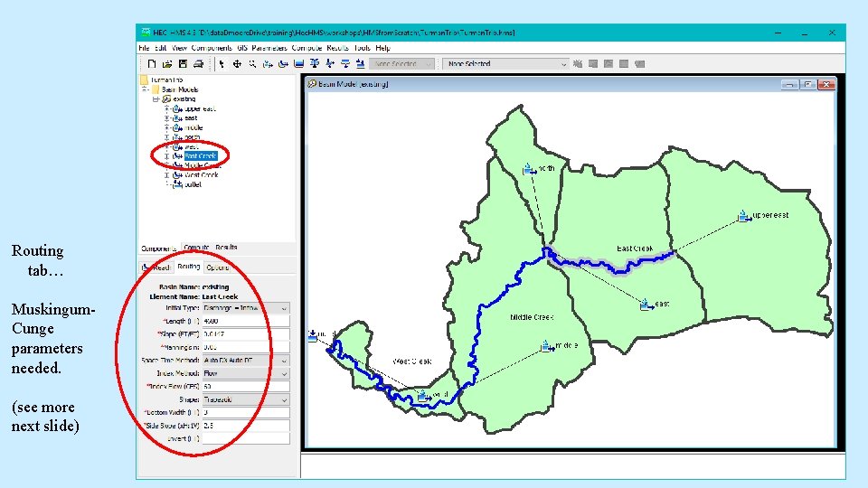Click the east subbasin icon on map
This screenshot has width=868, height=488.
coord(646,305)
